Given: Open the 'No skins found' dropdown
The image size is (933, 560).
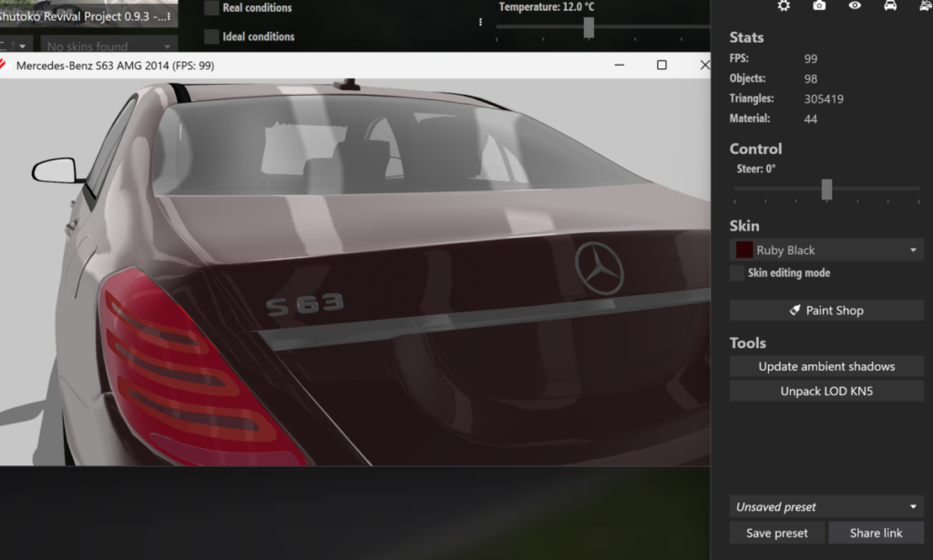Looking at the screenshot, I should point(109,46).
